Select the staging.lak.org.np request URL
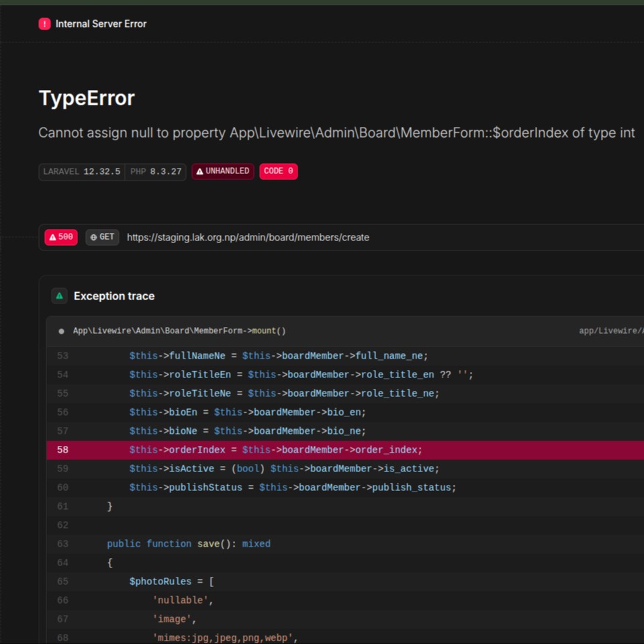 pyautogui.click(x=248, y=238)
